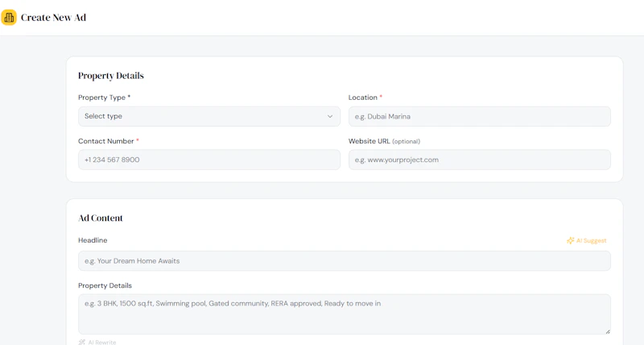Click the Website URL label
The image size is (644, 345).
[x=384, y=141]
